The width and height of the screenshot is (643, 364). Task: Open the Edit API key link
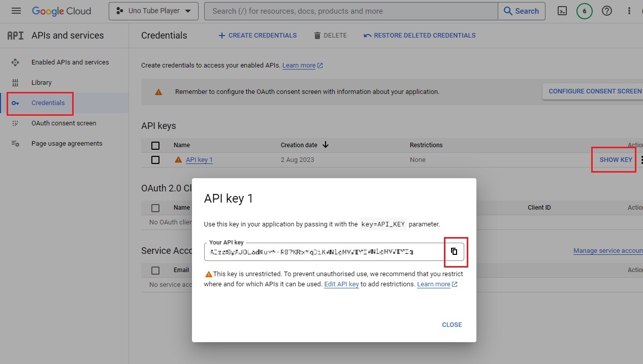[341, 284]
